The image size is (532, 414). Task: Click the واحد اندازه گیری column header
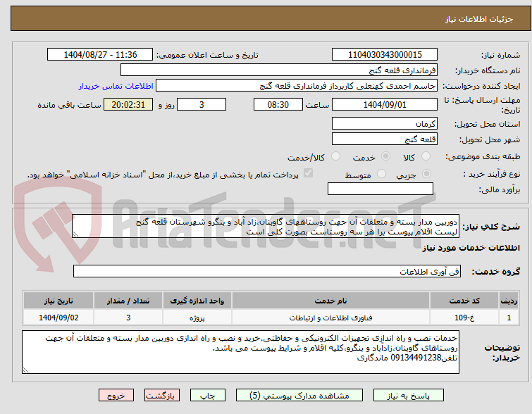click(197, 301)
